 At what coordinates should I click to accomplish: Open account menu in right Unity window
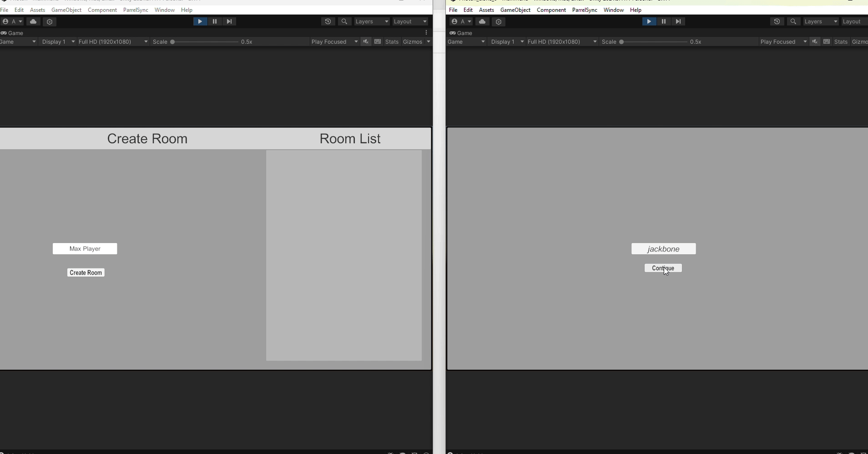461,21
